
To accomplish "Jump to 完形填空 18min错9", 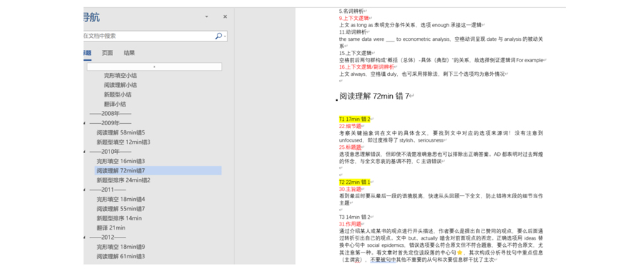I will pos(121,247).
